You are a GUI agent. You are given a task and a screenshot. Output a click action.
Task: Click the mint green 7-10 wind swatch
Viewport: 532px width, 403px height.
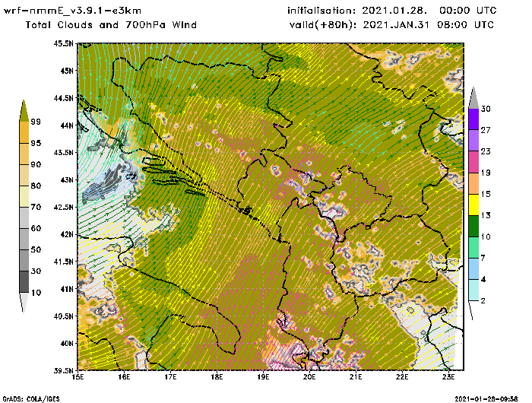[473, 248]
